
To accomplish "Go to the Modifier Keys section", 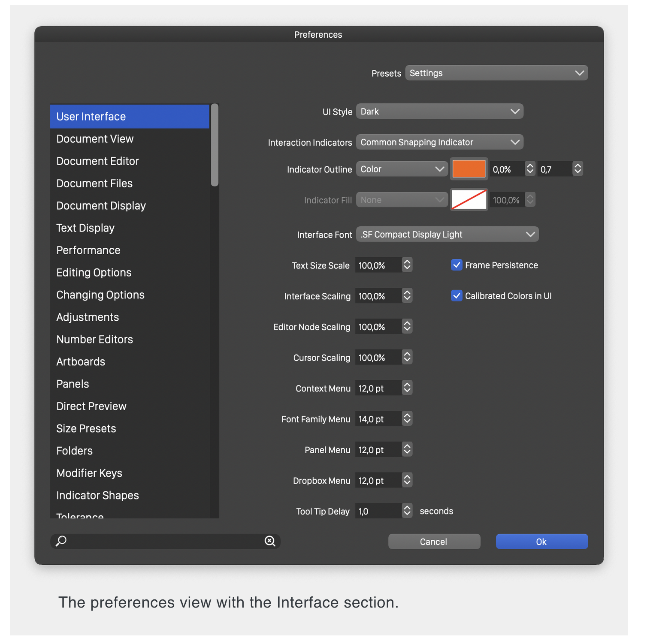I will click(x=89, y=473).
